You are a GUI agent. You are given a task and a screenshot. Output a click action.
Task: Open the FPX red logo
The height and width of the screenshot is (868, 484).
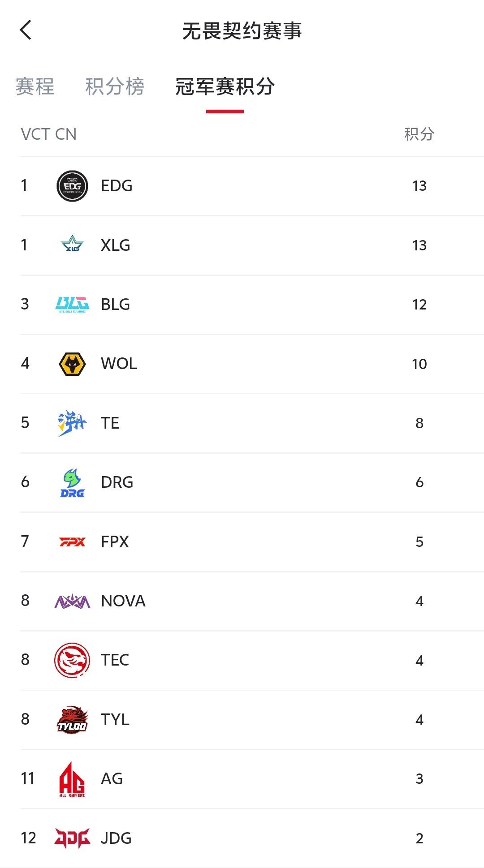(72, 542)
